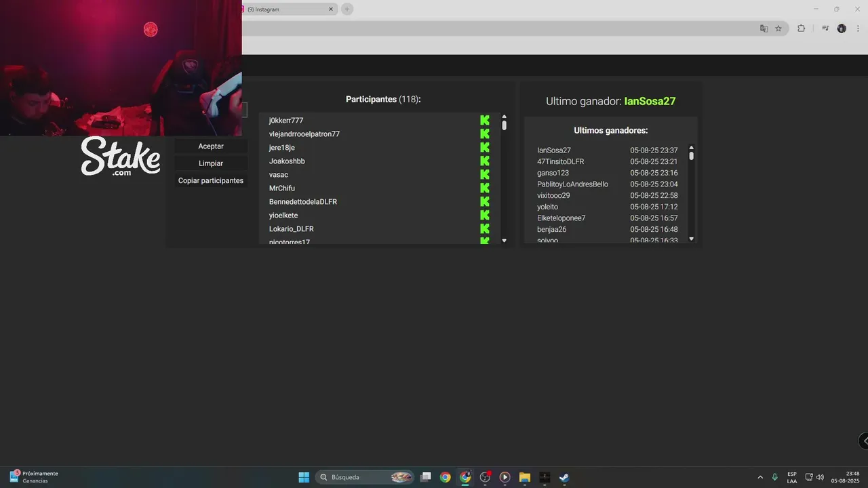Click the Aceptar button
Screen dimensions: 868x488
(211, 146)
